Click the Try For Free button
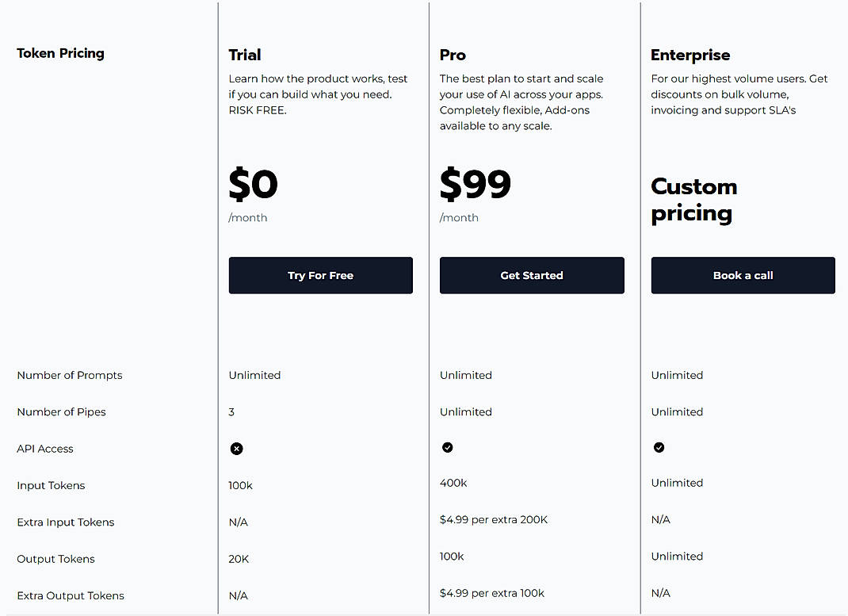The width and height of the screenshot is (848, 616). (x=320, y=275)
